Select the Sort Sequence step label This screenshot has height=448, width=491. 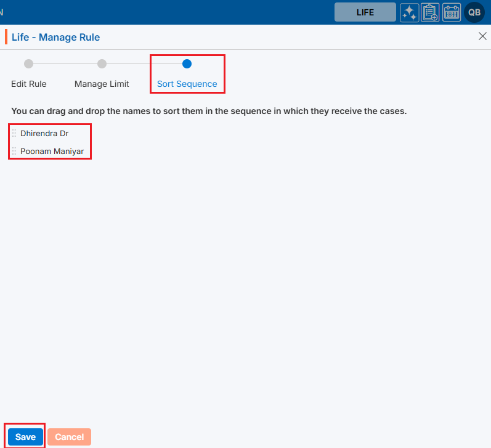[x=187, y=84]
